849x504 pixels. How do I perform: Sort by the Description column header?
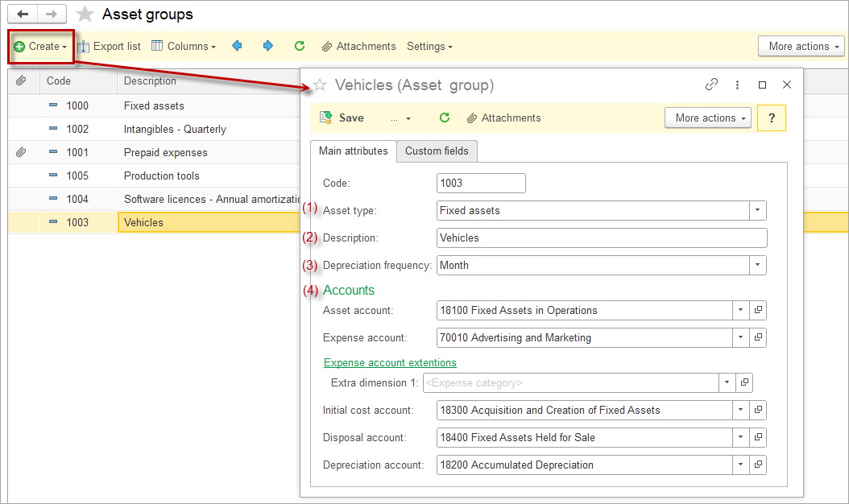pyautogui.click(x=150, y=81)
